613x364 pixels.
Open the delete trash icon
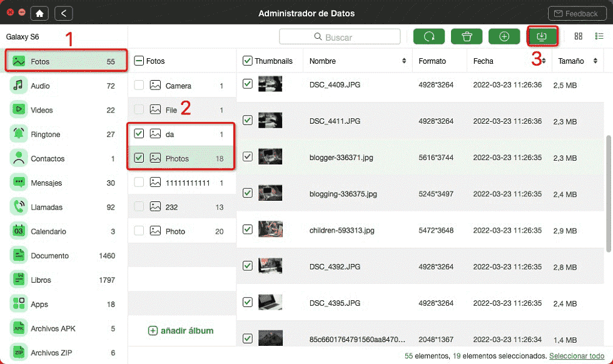coord(467,36)
